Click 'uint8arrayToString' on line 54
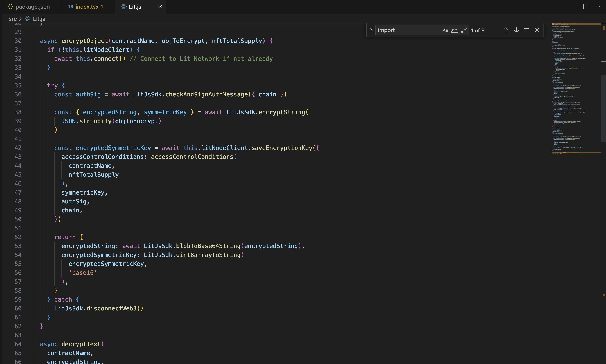 pyautogui.click(x=208, y=255)
